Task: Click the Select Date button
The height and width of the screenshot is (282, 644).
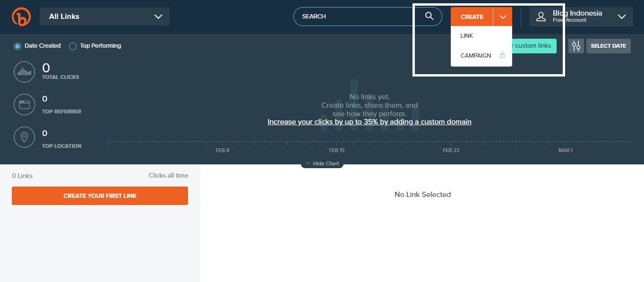Action: [608, 46]
